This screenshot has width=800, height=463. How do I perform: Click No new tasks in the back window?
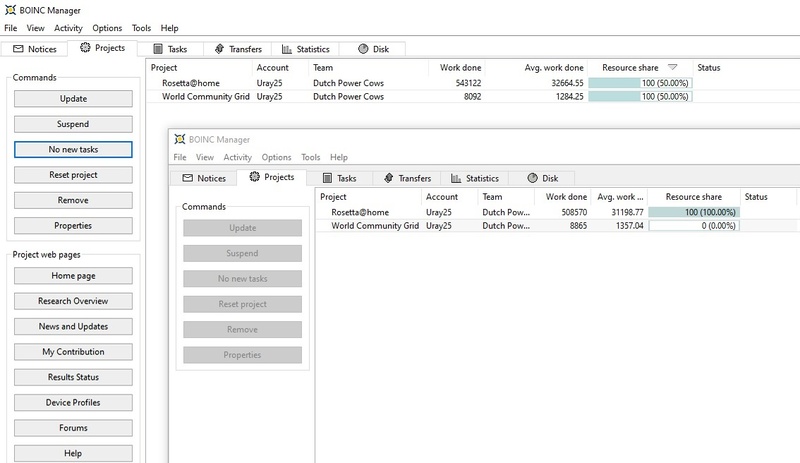73,150
